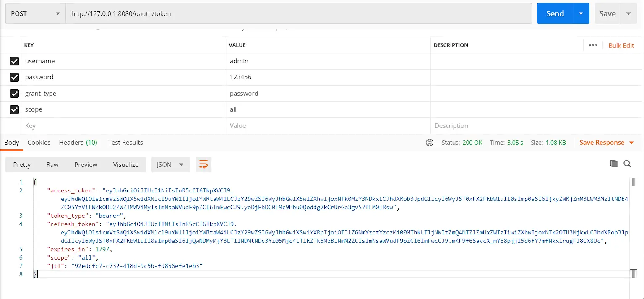Click the password key cell
This screenshot has width=644, height=299.
coord(123,77)
